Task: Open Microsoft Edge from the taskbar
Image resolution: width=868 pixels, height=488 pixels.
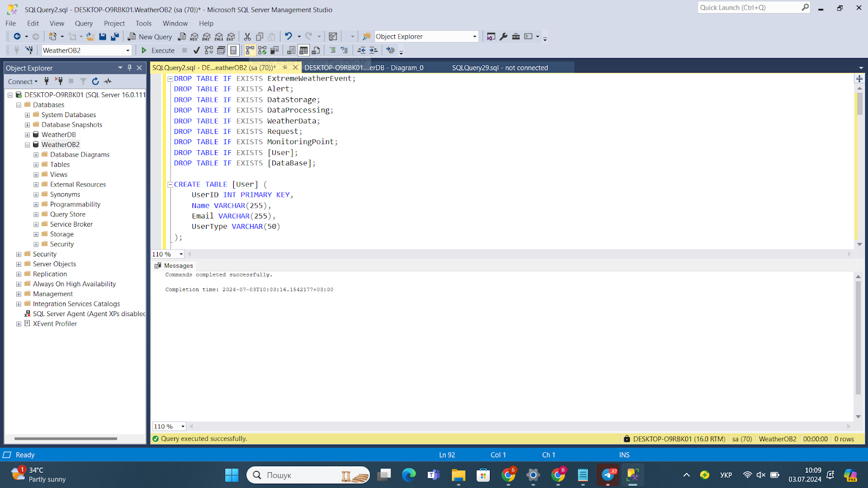Action: (x=409, y=475)
